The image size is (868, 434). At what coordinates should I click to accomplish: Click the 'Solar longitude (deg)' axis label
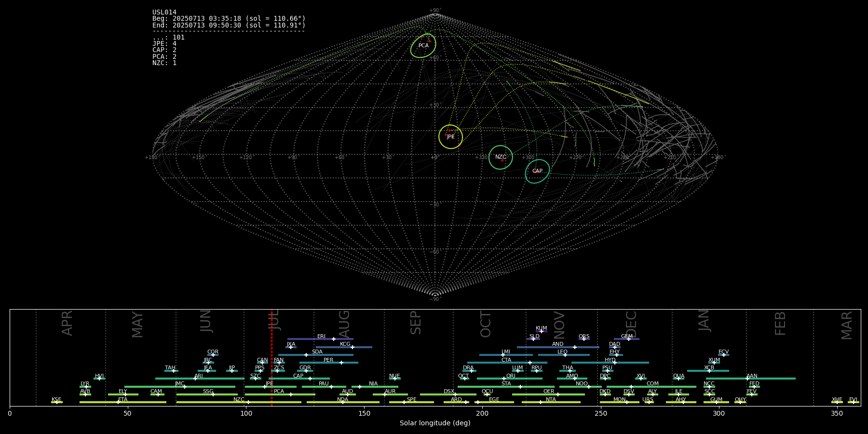435,423
